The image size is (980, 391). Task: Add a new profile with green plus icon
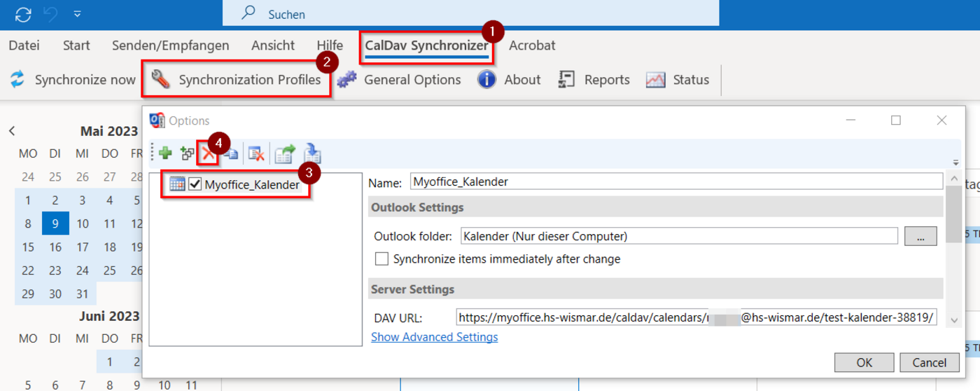tap(166, 153)
